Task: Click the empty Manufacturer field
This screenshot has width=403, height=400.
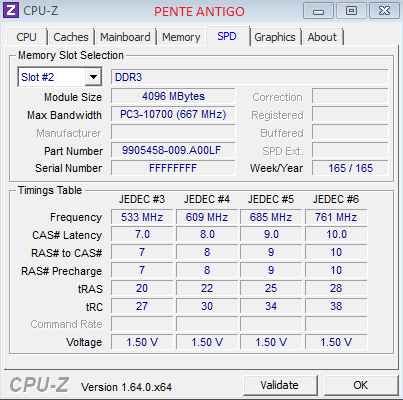Action: click(173, 132)
